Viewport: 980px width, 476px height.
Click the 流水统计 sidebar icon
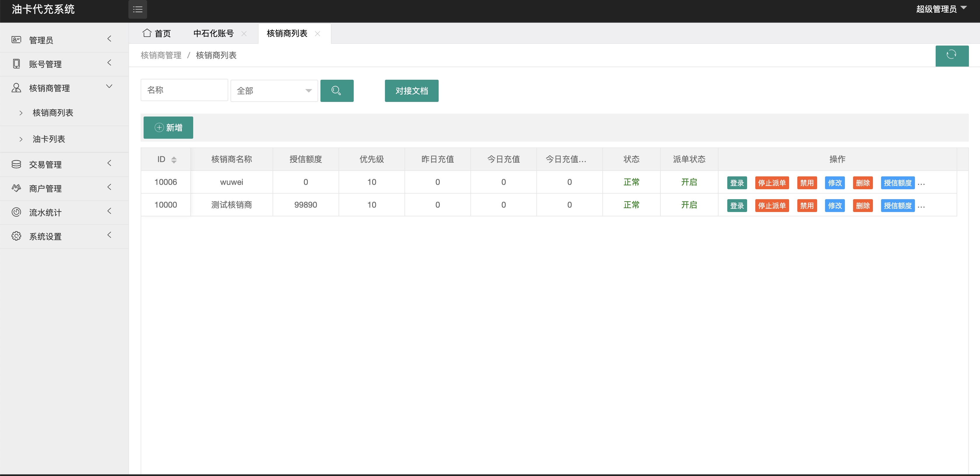pos(16,212)
